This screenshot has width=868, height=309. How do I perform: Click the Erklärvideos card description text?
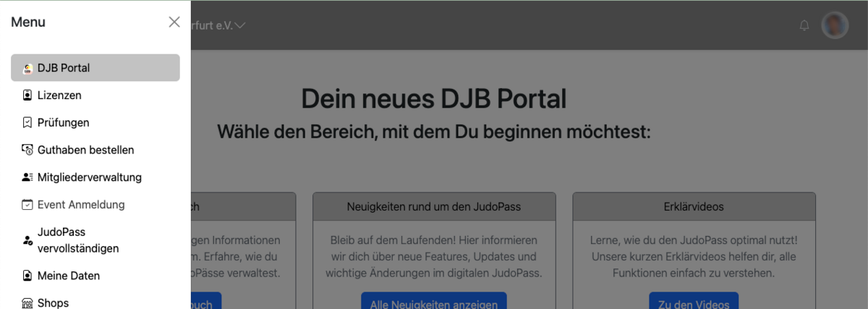point(694,256)
